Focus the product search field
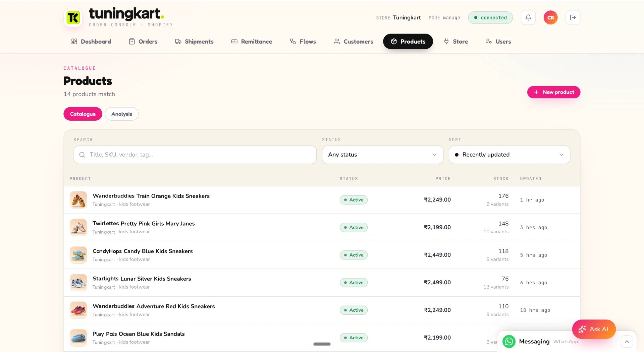The width and height of the screenshot is (644, 352). [195, 155]
